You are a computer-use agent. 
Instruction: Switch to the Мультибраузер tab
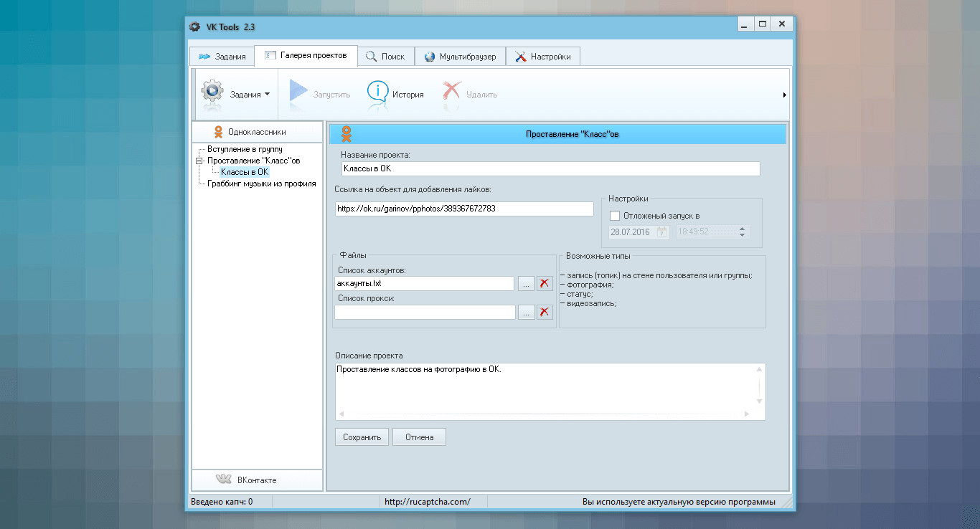tap(460, 57)
